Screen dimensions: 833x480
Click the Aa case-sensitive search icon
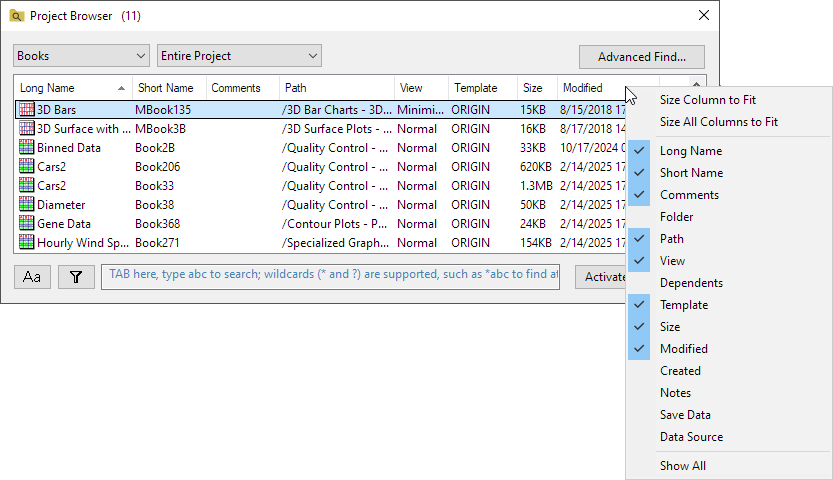point(33,277)
